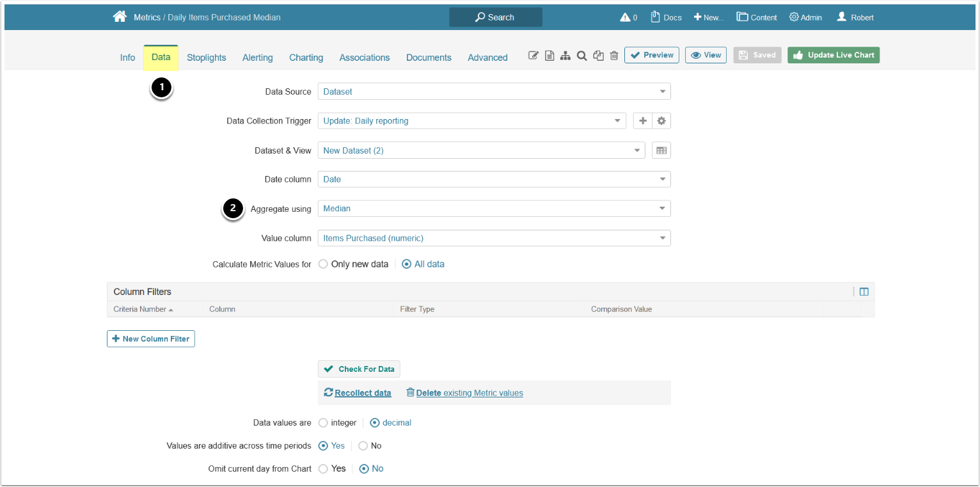Click the Recollect data link
This screenshot has height=487, width=980.
tap(358, 393)
